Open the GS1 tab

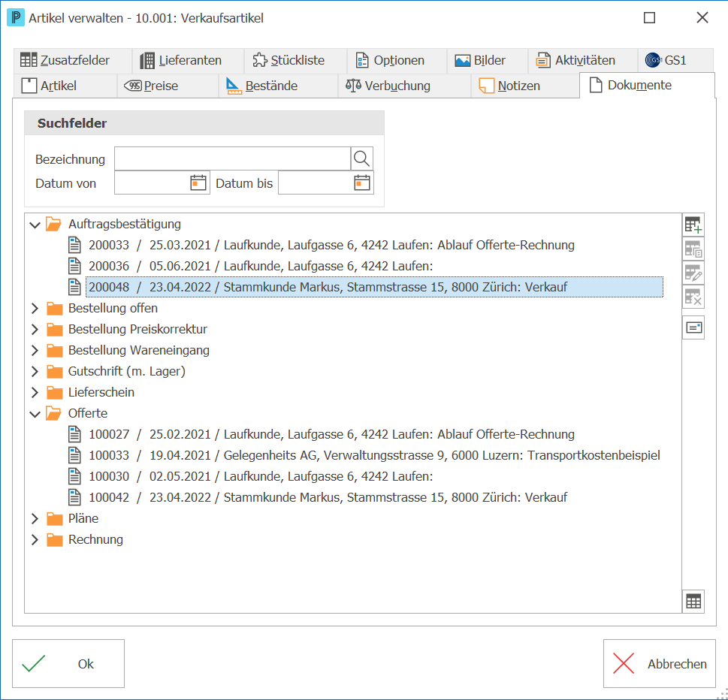coord(675,60)
